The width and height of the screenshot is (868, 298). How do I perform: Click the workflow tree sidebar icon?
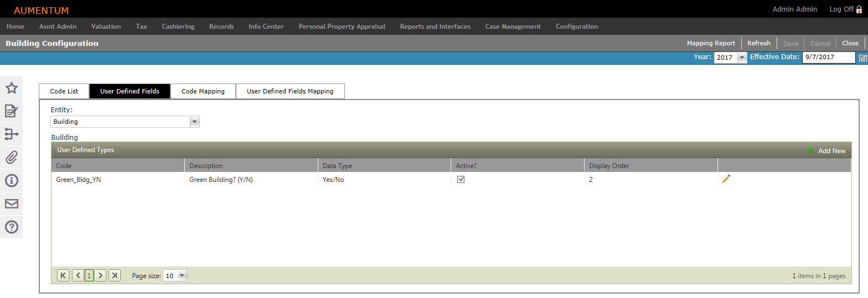[x=11, y=134]
